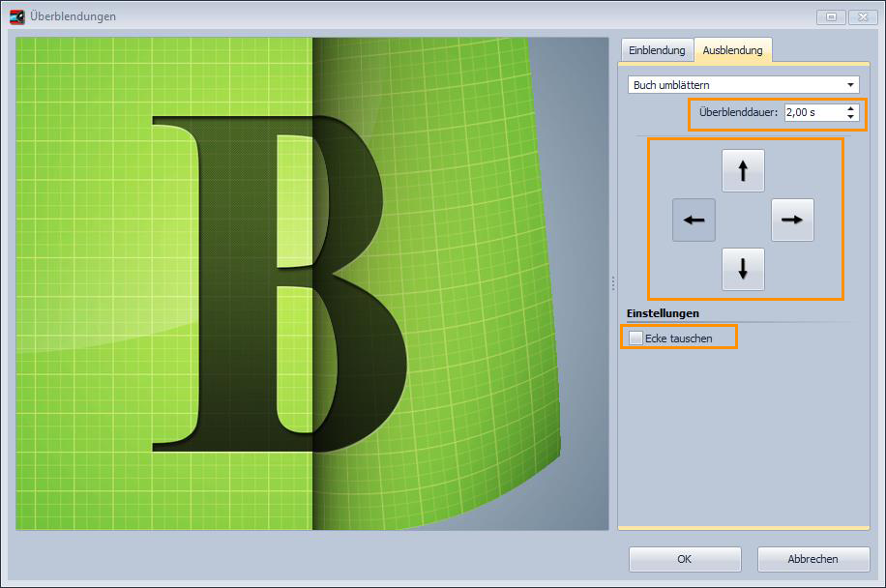This screenshot has width=886, height=588.
Task: Click into the Überblenddauer value field
Action: coord(812,112)
